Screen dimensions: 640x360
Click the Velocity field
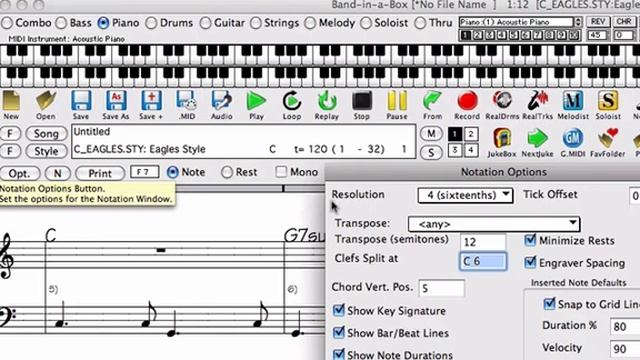[x=624, y=349]
